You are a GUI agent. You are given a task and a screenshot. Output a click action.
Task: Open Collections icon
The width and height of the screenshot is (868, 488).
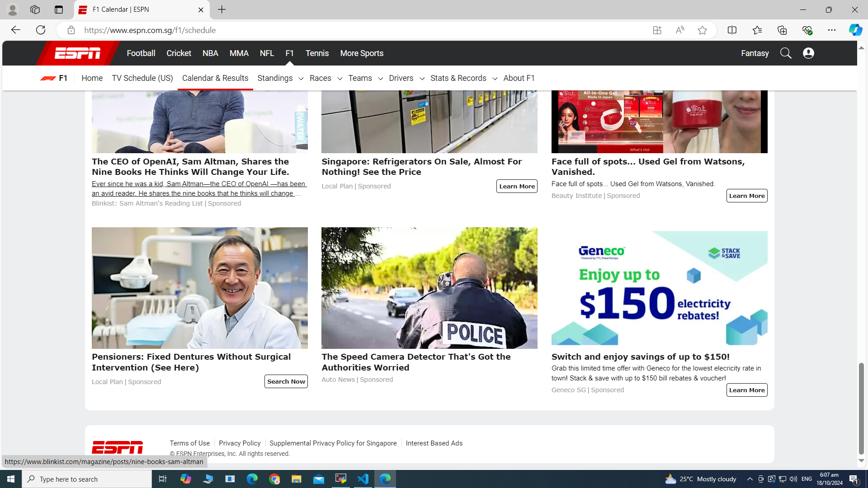pos(782,30)
